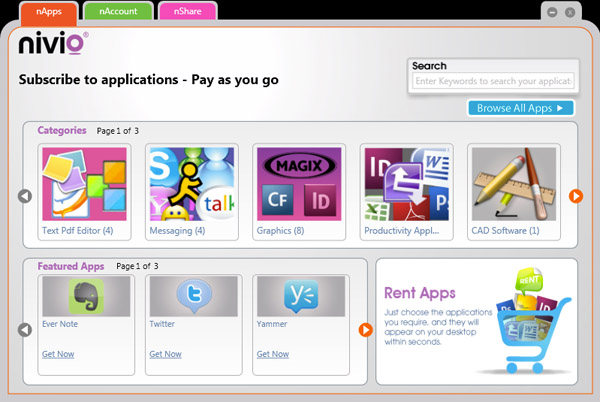Click the Categories heading
This screenshot has height=402, width=600.
pyautogui.click(x=62, y=130)
